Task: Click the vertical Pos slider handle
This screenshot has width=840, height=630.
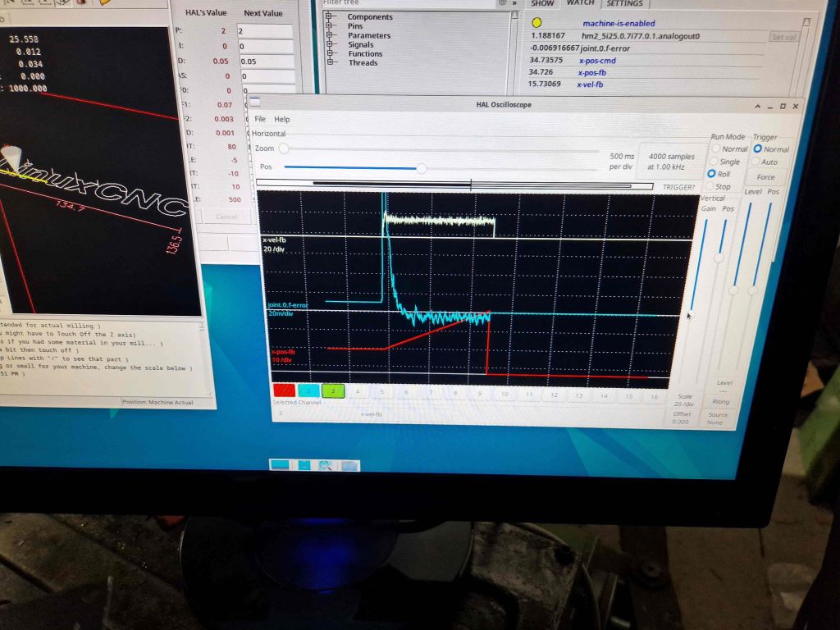Action: pos(719,258)
